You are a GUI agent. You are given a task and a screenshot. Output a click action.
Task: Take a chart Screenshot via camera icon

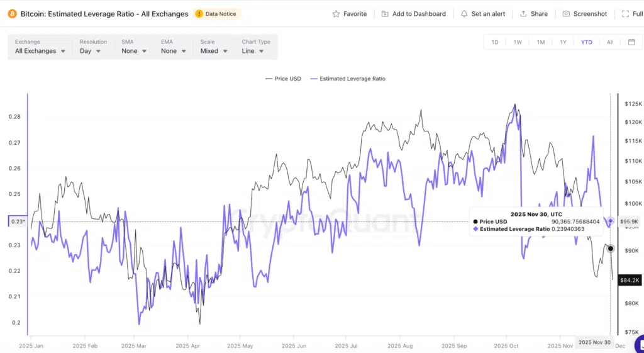click(x=566, y=14)
